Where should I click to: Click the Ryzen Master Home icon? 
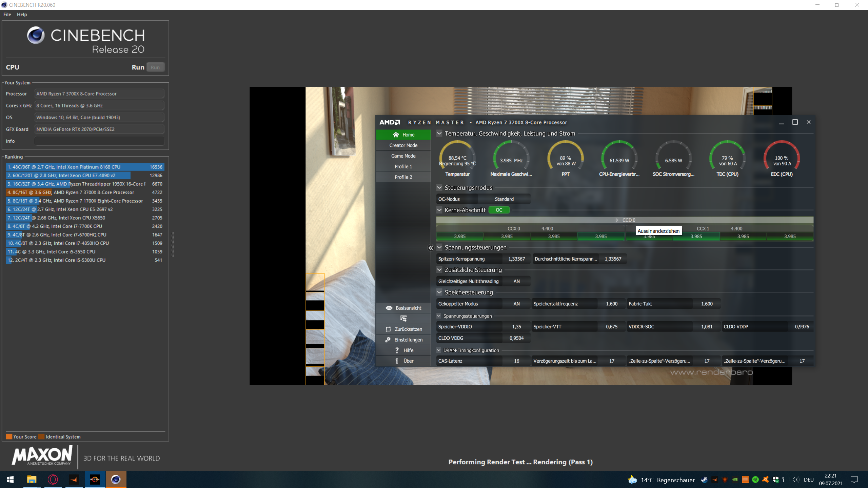pyautogui.click(x=396, y=135)
